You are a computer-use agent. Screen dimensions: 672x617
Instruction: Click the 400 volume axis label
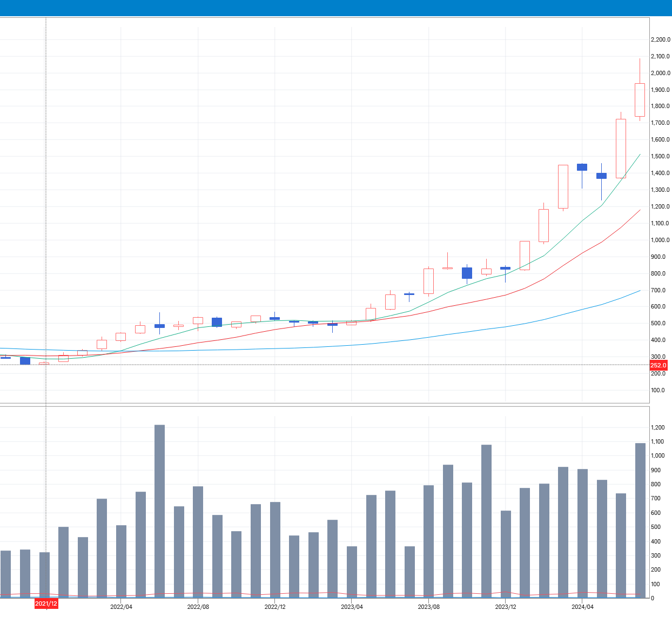point(656,541)
